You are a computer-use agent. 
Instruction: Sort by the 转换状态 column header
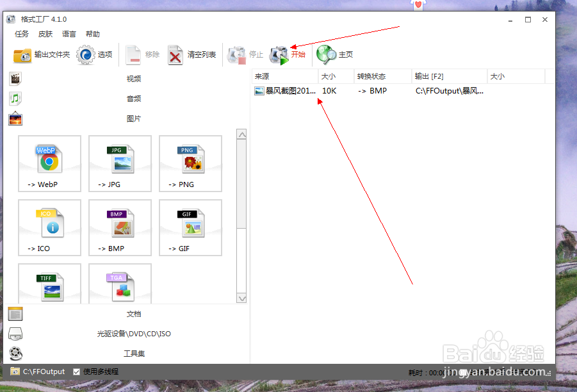383,76
